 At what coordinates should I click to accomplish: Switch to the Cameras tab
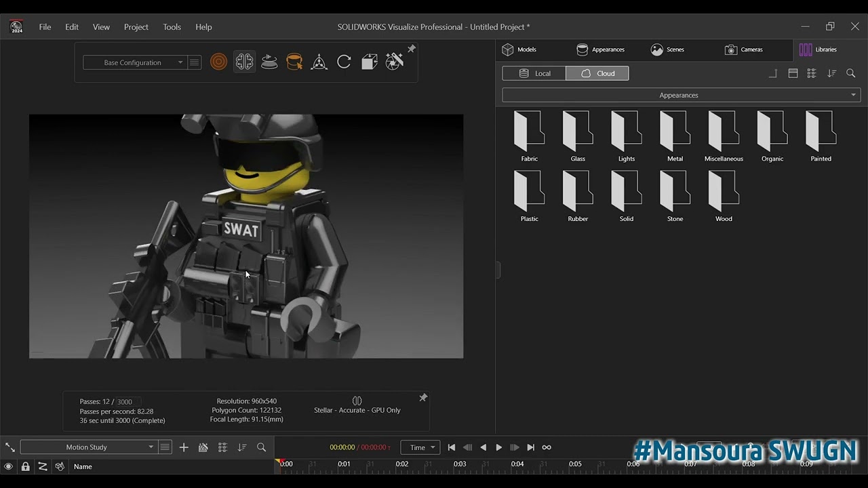pyautogui.click(x=744, y=49)
